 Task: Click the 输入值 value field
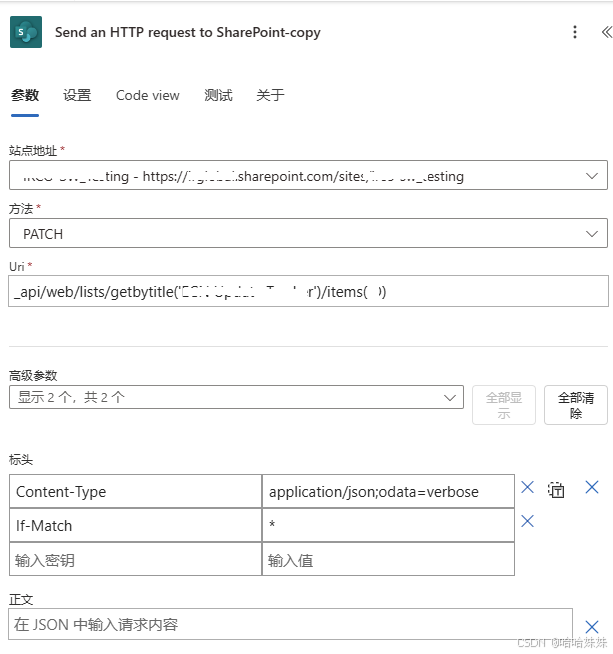pos(388,559)
